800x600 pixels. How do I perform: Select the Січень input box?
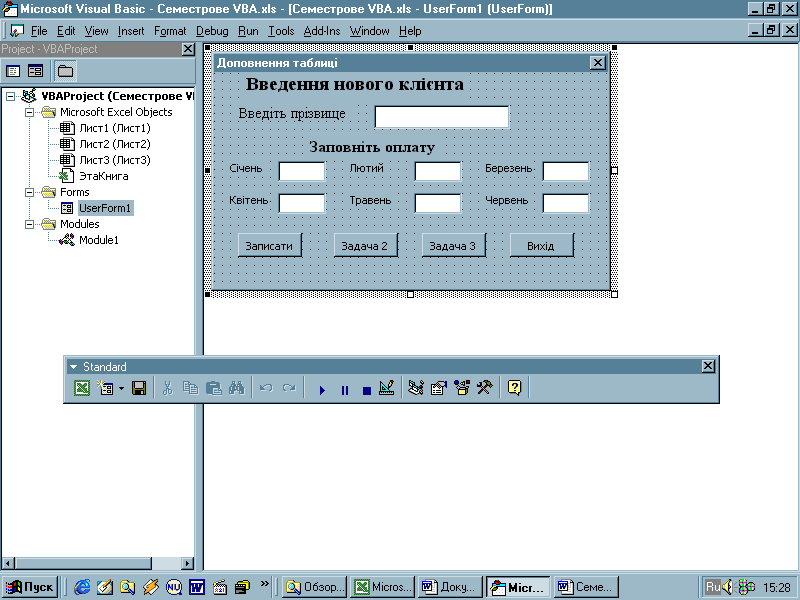pos(302,171)
